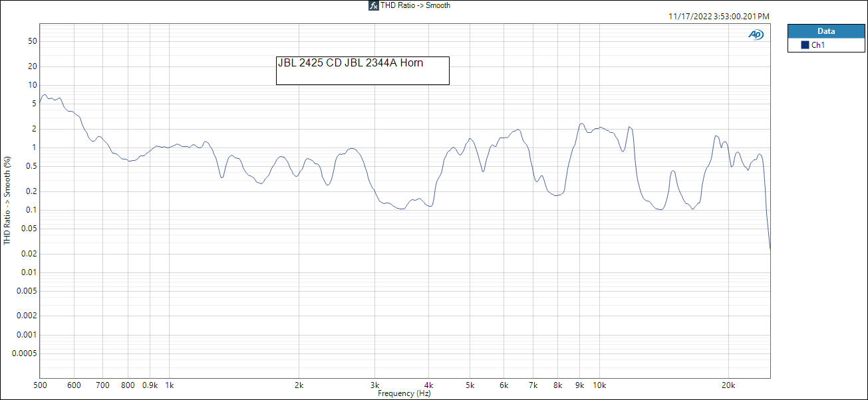Click the 7k frequency axis label
Screen dimensions: 868x400
[533, 385]
